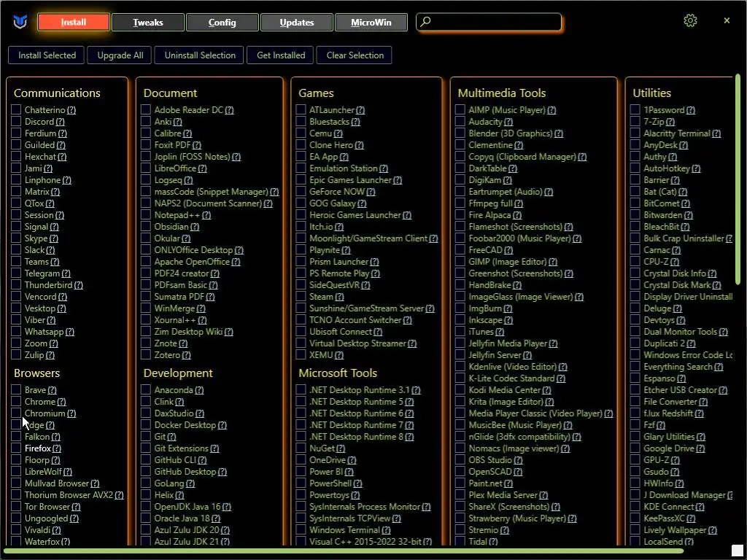Enable the Bluestacks checkbox
The height and width of the screenshot is (560, 747).
tap(301, 122)
